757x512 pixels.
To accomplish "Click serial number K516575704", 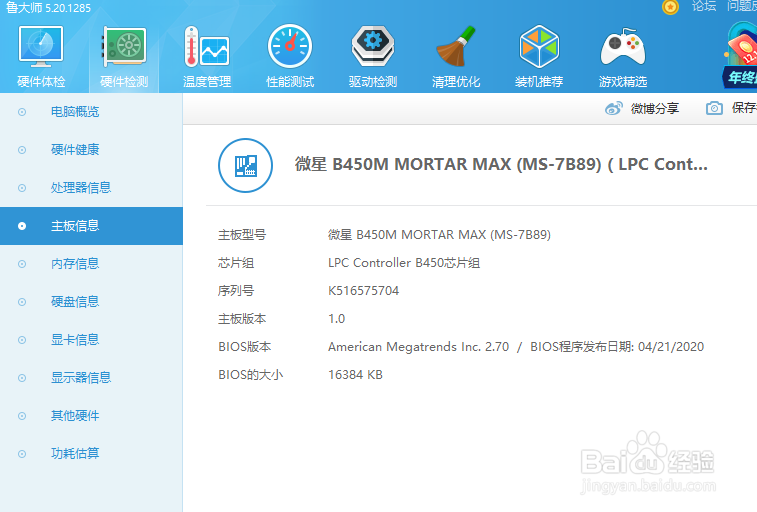I will point(364,291).
